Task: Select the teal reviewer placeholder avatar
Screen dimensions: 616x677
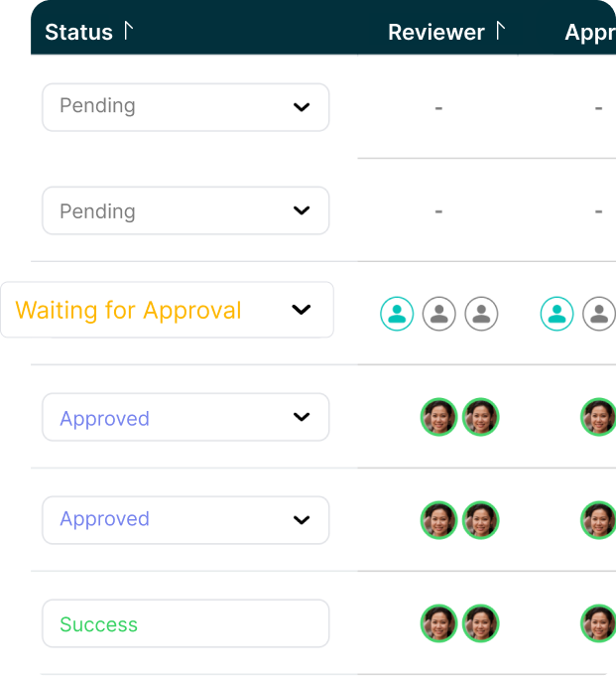Action: pos(397,314)
